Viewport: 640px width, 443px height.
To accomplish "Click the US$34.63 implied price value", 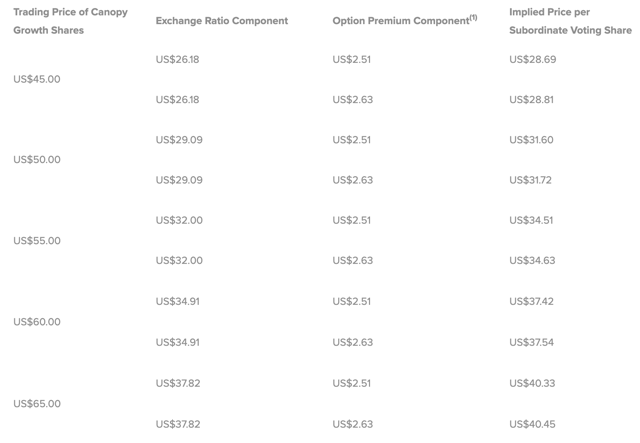I will pos(532,260).
